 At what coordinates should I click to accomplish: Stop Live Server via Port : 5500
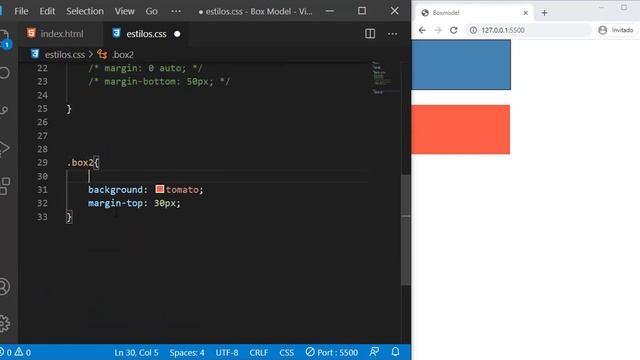click(x=331, y=352)
